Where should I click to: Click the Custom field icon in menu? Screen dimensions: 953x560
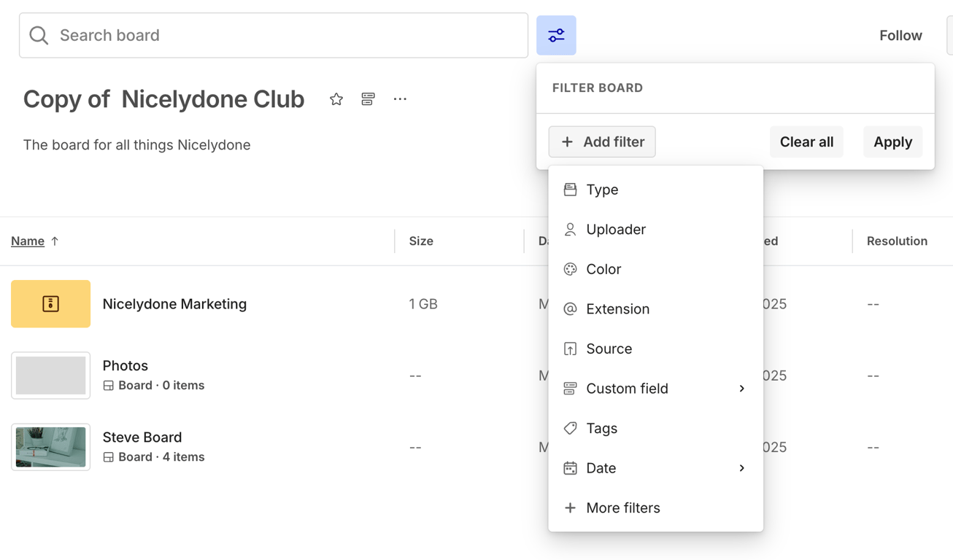point(570,389)
